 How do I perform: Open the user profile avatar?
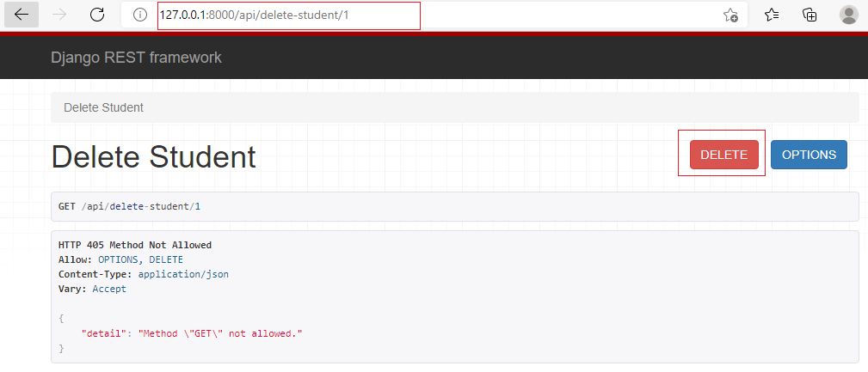coord(848,15)
